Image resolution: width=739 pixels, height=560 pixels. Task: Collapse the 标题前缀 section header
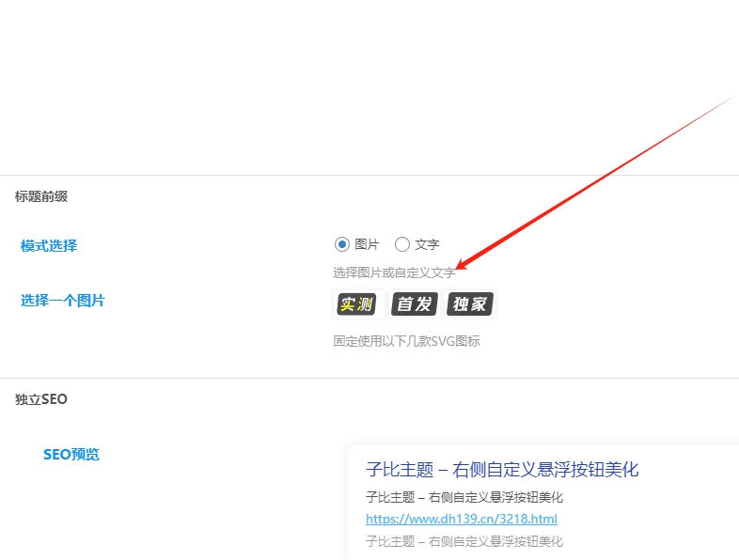click(x=41, y=196)
